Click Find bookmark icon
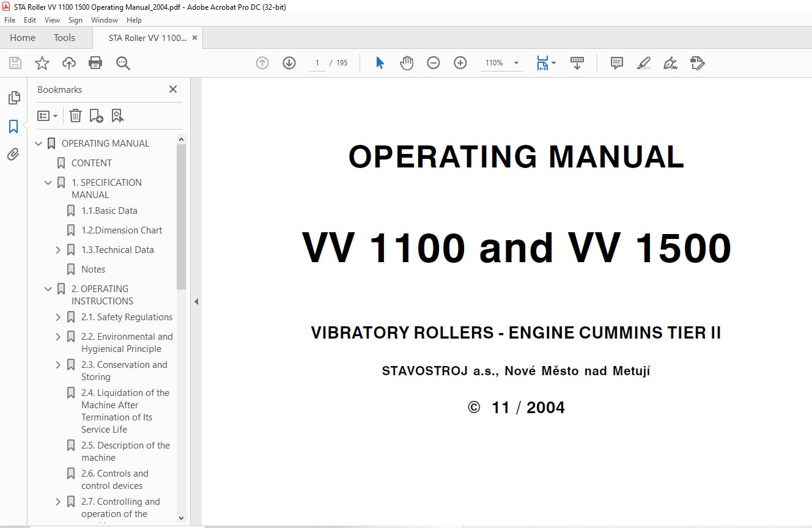 click(x=117, y=116)
